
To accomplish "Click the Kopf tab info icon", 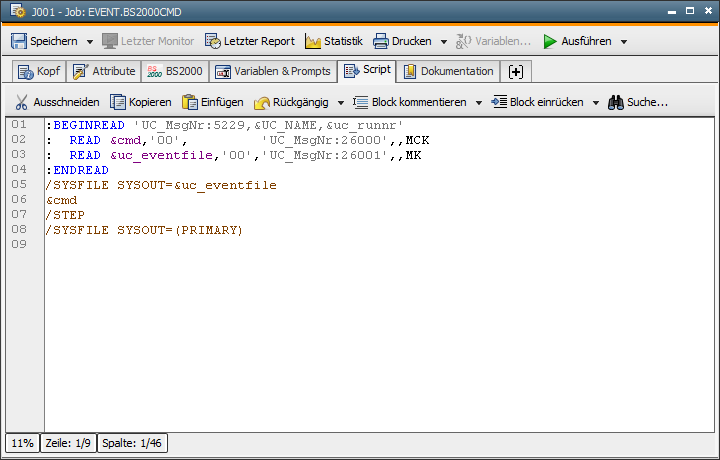I will [x=26, y=72].
